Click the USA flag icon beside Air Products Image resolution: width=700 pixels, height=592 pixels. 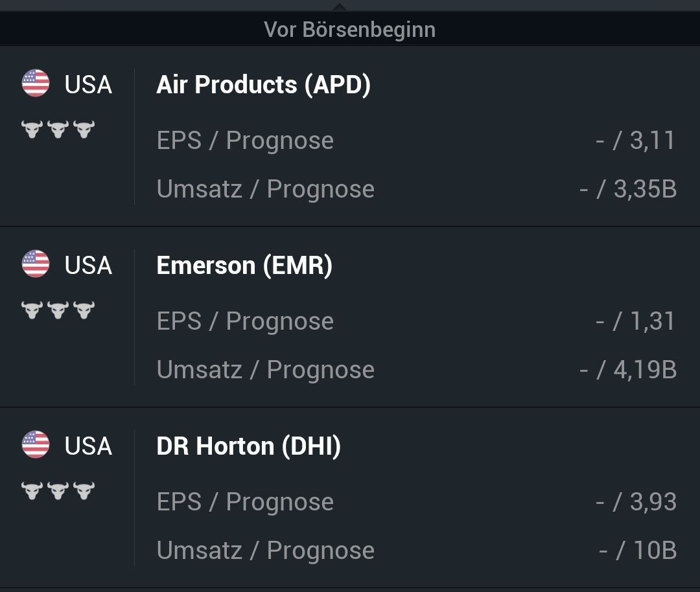(x=36, y=84)
